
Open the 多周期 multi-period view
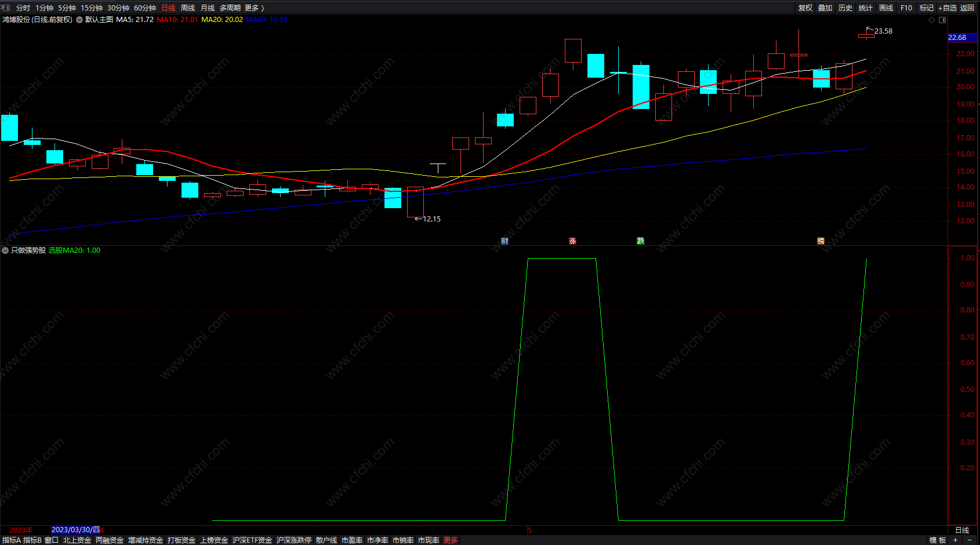[x=230, y=8]
